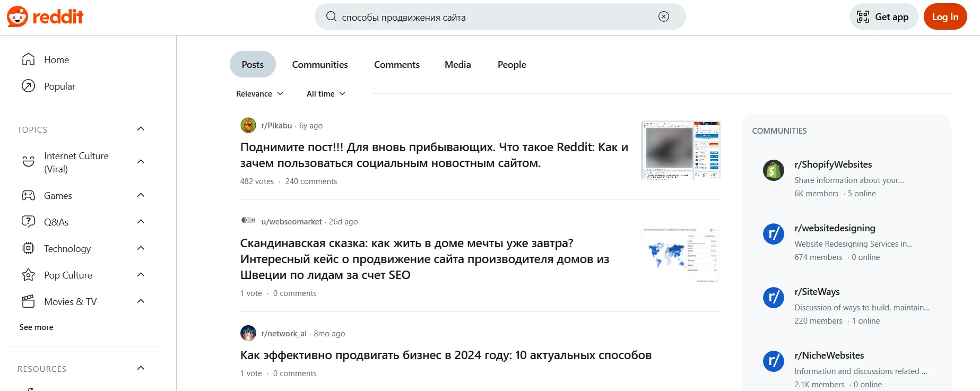Click the search magnifier icon

(331, 16)
